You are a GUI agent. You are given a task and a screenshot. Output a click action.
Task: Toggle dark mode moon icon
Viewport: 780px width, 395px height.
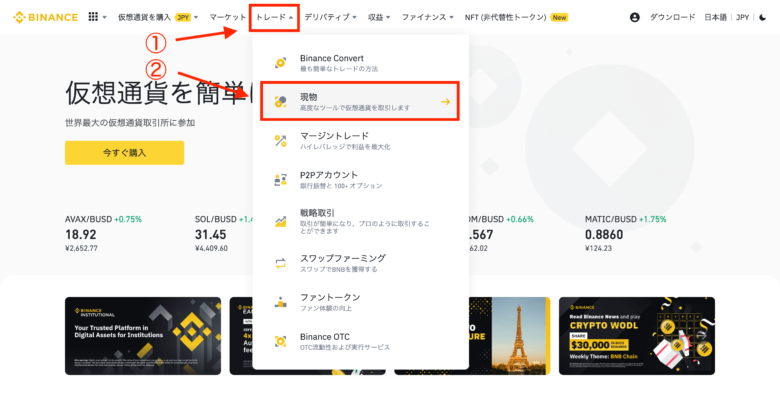tap(763, 17)
